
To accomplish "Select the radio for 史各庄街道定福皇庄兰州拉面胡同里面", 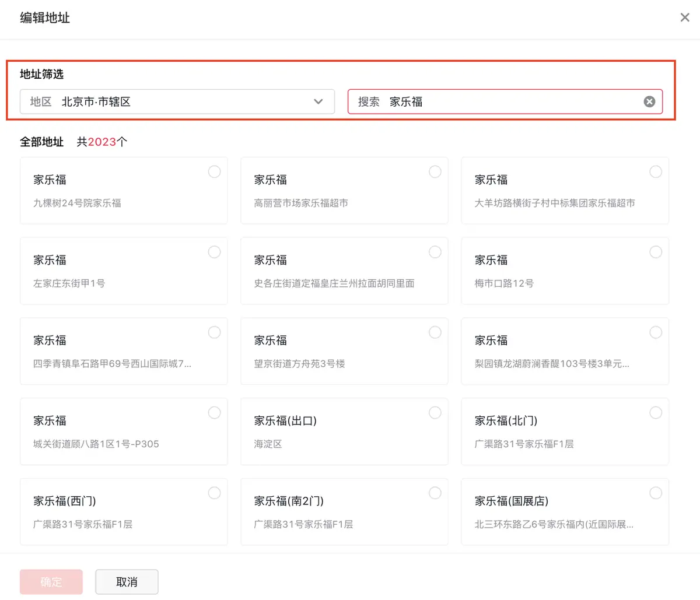I will coord(435,252).
